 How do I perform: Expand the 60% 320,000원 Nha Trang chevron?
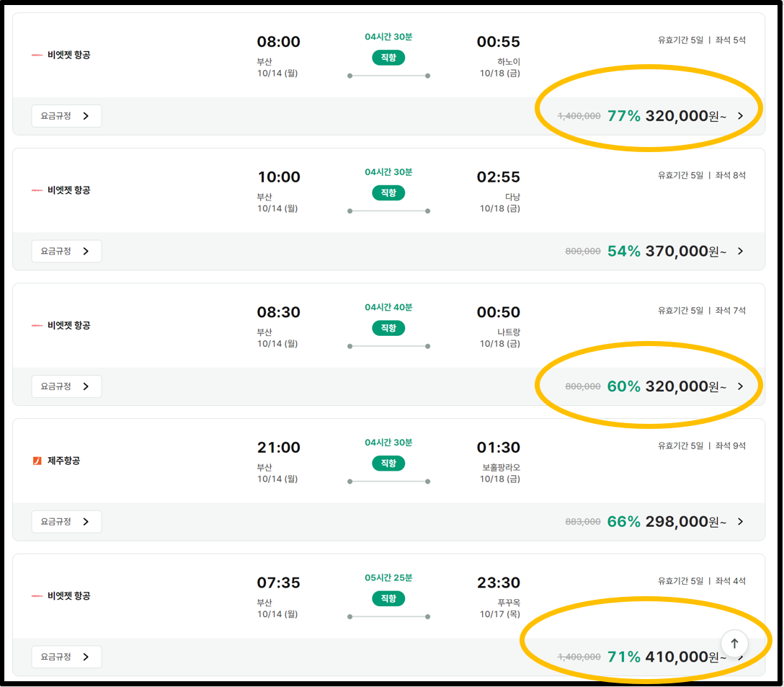741,386
